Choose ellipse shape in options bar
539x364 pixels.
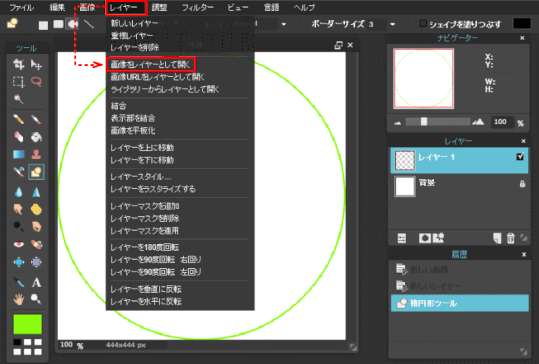point(73,24)
